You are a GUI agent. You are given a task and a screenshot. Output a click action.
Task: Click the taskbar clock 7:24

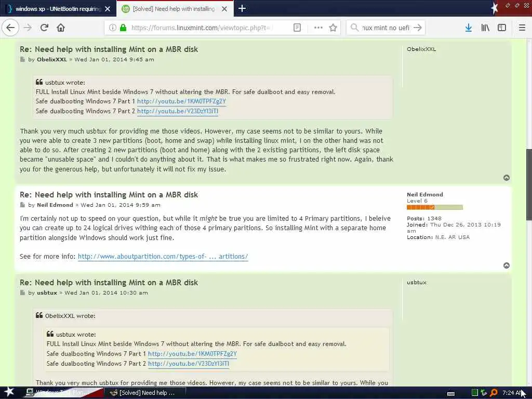click(513, 393)
